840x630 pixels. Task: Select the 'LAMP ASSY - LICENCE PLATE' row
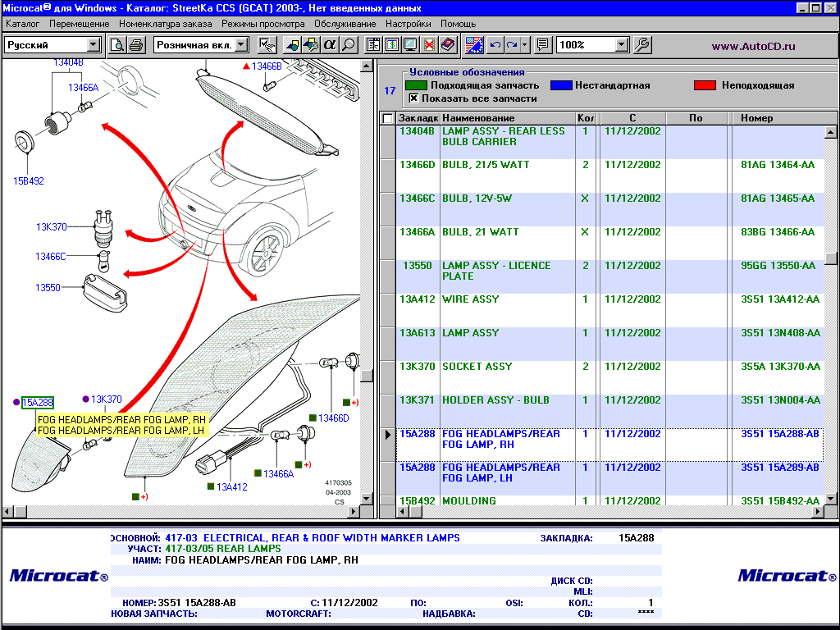point(609,276)
